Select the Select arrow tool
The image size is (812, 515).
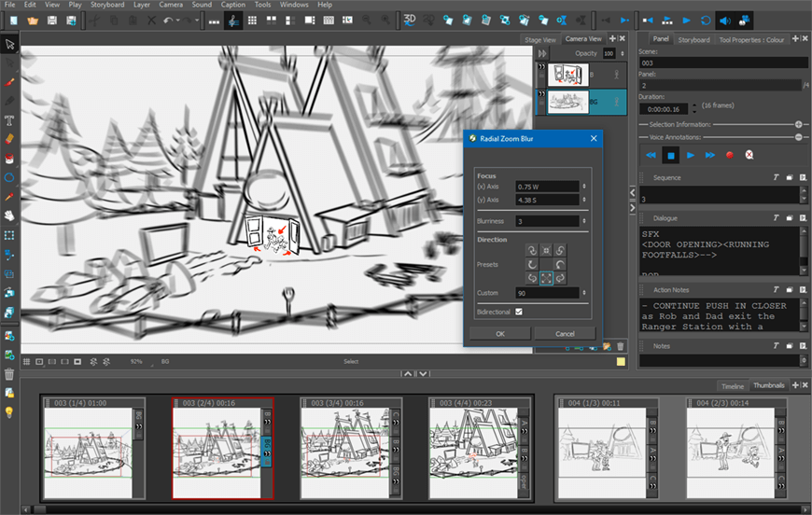(x=9, y=44)
